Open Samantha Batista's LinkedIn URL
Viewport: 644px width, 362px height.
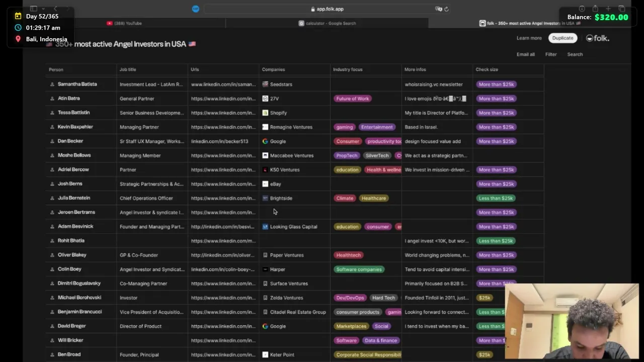point(223,84)
